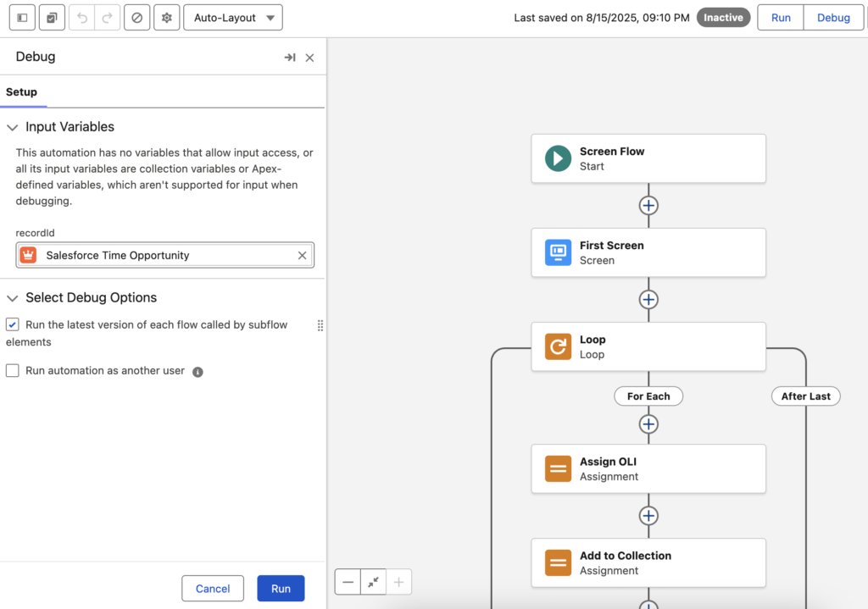
Task: Clear the Salesforce Time Opportunity selection
Action: (303, 255)
